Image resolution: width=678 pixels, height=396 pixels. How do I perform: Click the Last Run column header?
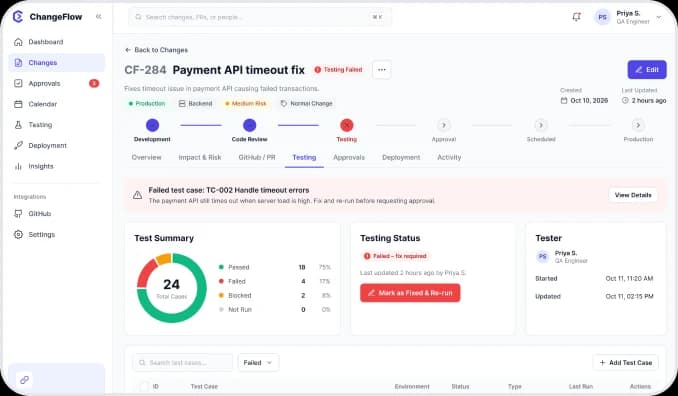pos(581,386)
